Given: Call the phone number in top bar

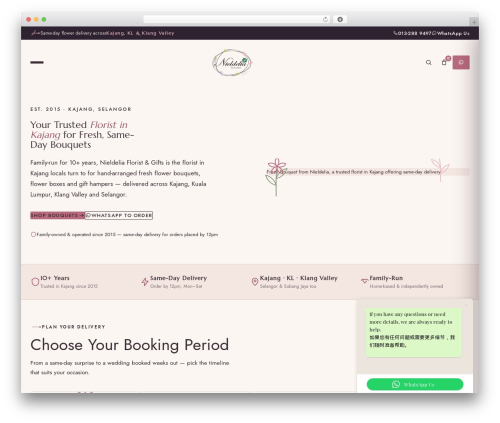Looking at the screenshot, I should coord(412,33).
